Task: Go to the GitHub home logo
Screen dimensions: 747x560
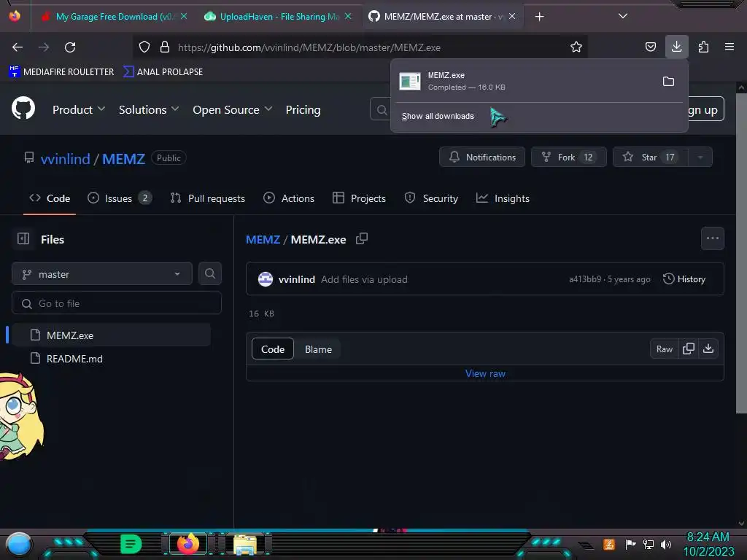Action: (23, 109)
